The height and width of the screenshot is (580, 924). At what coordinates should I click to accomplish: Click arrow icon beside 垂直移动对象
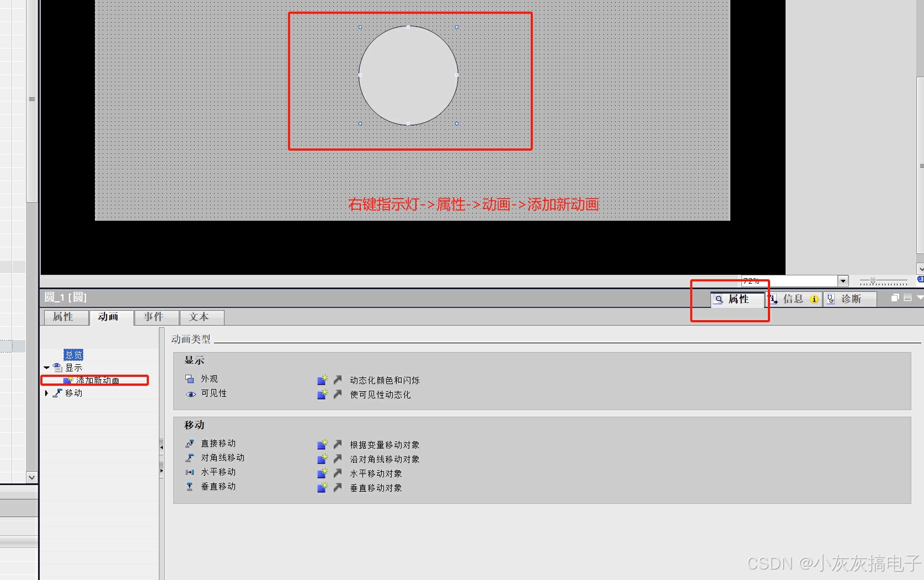(x=338, y=487)
